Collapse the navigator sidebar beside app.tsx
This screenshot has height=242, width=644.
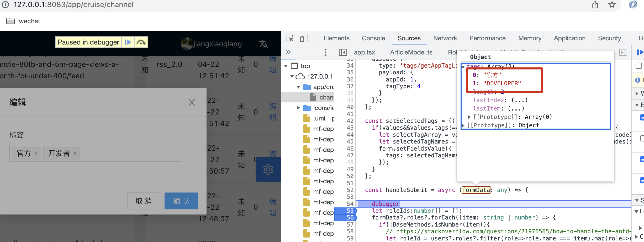point(343,52)
